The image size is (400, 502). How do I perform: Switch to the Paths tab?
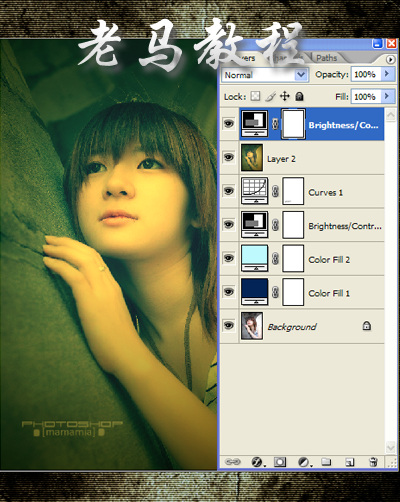pyautogui.click(x=327, y=58)
